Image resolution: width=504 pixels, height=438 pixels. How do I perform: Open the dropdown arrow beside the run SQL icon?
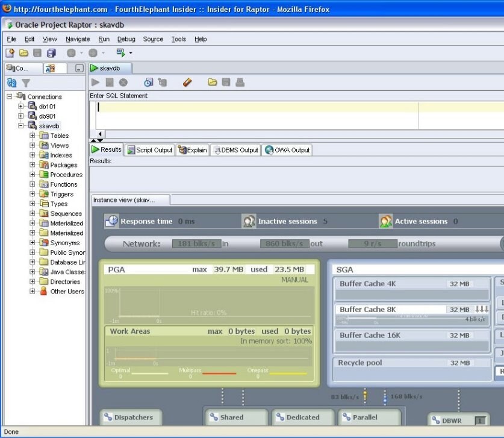[131, 53]
